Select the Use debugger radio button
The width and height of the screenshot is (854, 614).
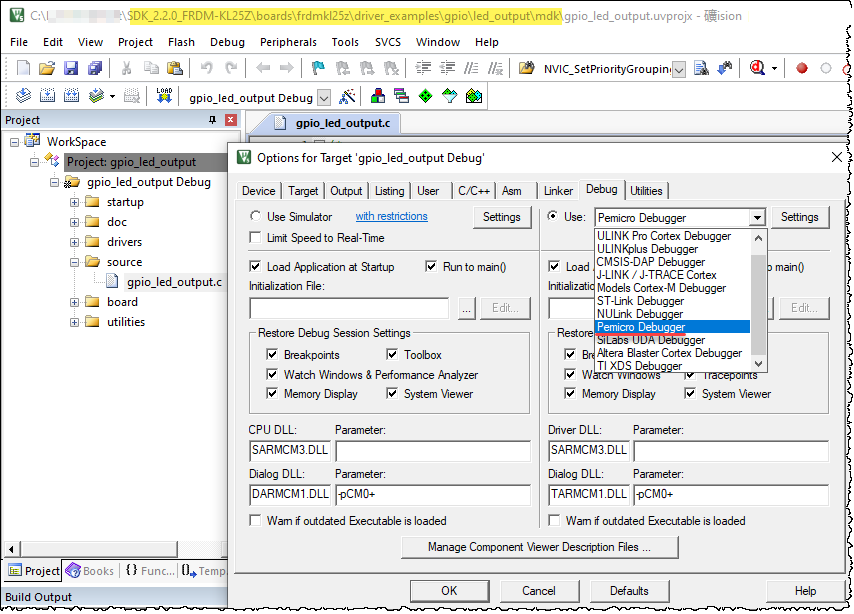[553, 216]
